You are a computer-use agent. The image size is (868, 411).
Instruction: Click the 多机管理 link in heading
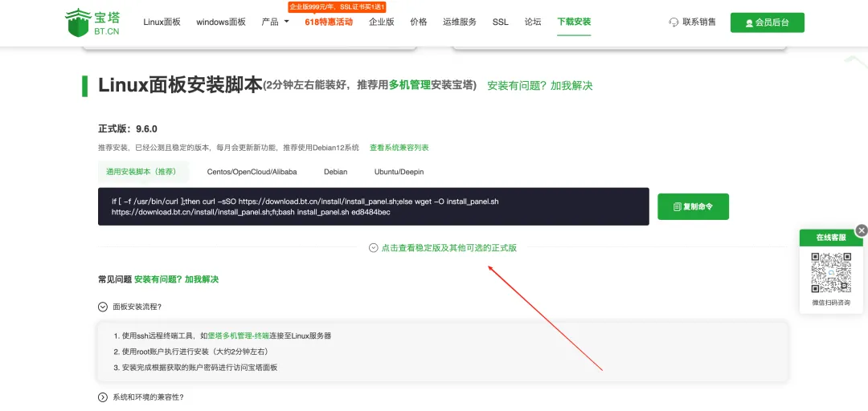(410, 85)
